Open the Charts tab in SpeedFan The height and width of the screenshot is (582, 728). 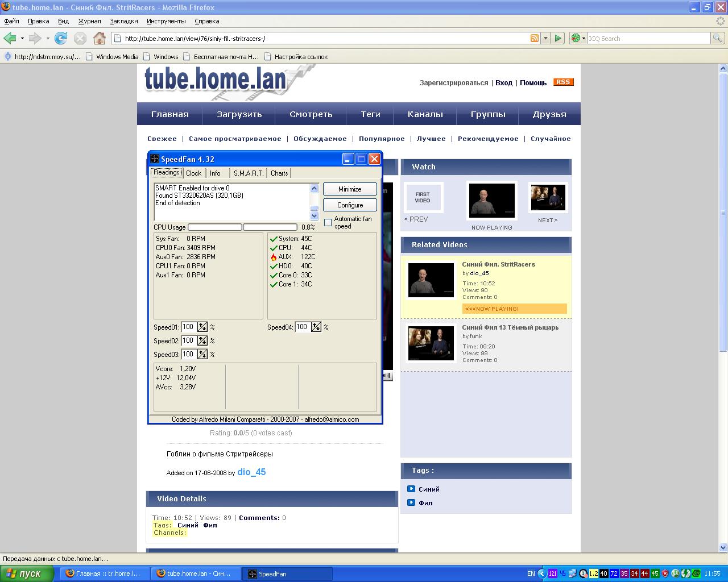279,173
